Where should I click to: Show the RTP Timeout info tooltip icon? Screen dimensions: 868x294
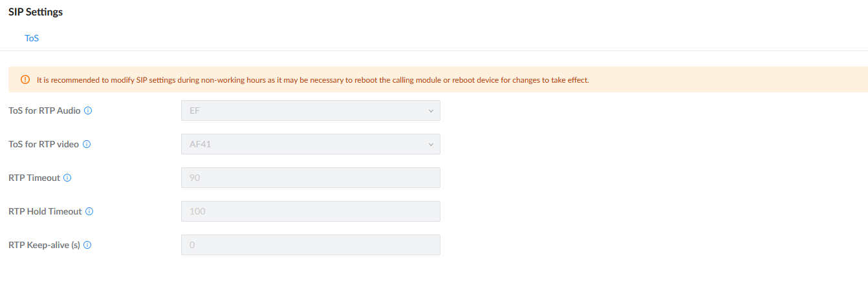coord(67,178)
